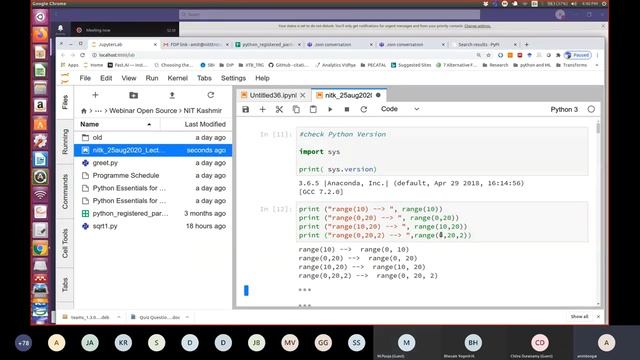Expand the breadcrumb ellipsis
The image size is (640, 360).
(x=98, y=111)
